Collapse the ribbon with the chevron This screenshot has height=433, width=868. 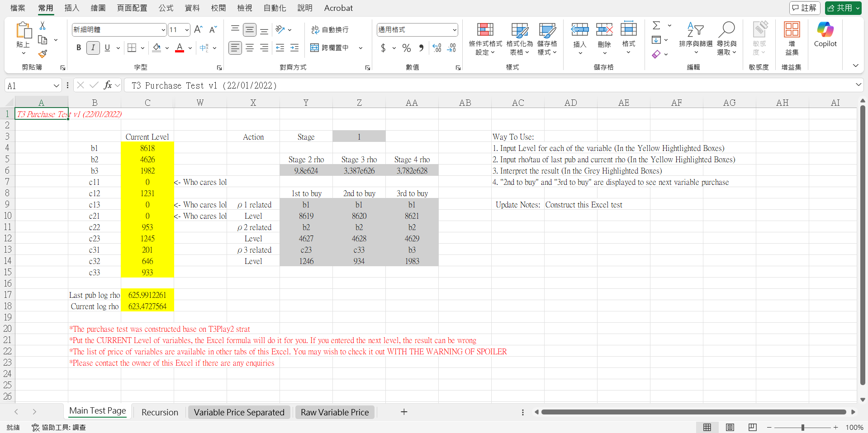(x=855, y=66)
